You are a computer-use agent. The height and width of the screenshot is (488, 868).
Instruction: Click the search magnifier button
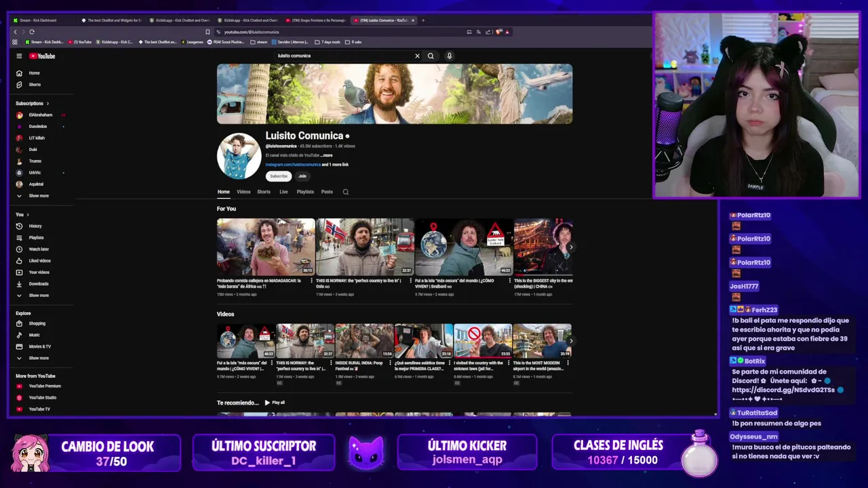tap(431, 56)
